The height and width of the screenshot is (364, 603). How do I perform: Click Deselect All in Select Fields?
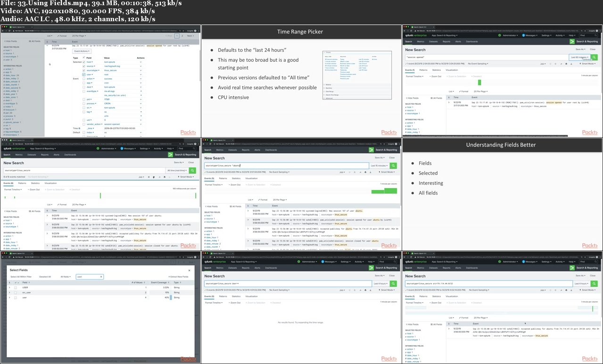coord(45,277)
